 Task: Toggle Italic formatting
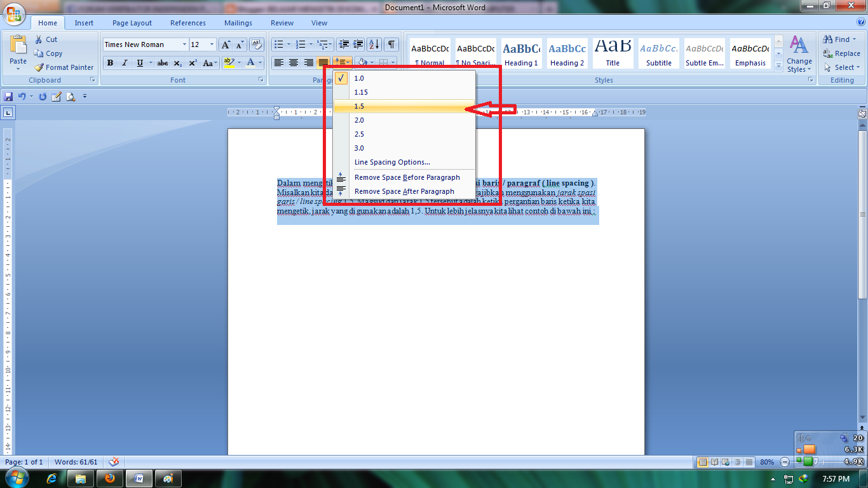125,63
